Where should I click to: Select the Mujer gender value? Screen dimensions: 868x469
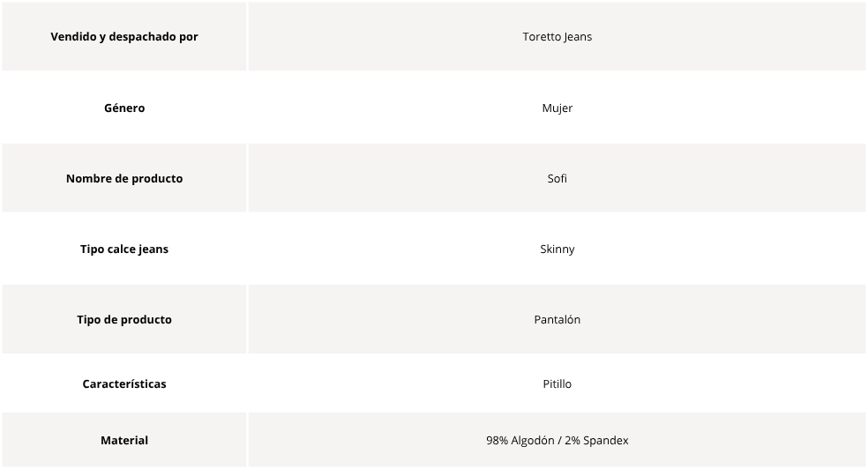pos(557,108)
